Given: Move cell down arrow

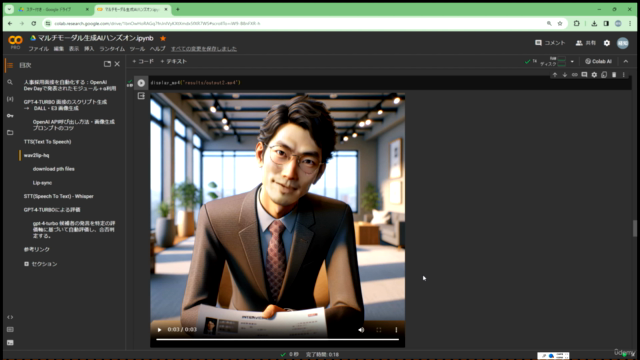Looking at the screenshot, I should pyautogui.click(x=564, y=75).
